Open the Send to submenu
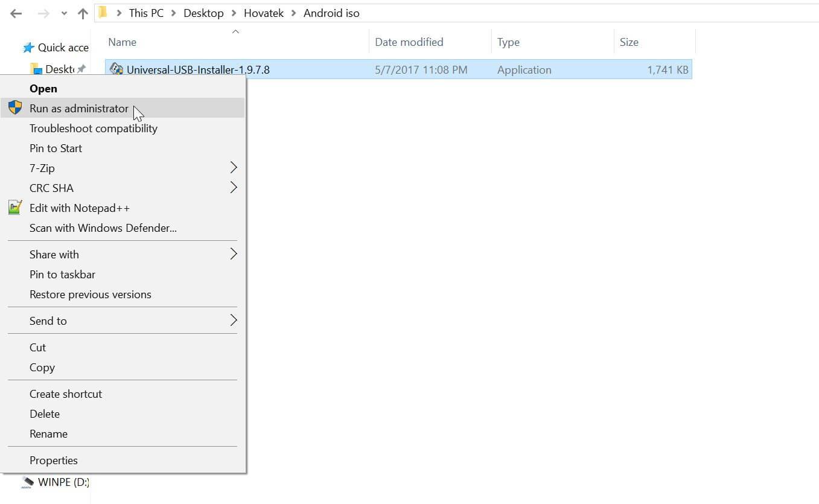819x504 pixels. tap(234, 321)
